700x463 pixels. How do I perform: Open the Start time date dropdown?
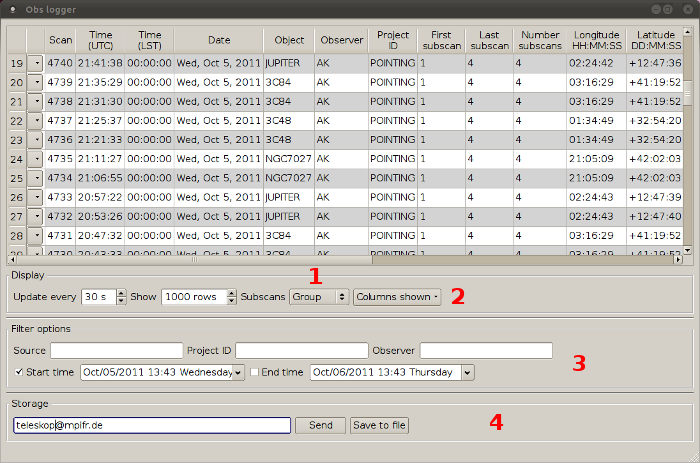[x=239, y=372]
